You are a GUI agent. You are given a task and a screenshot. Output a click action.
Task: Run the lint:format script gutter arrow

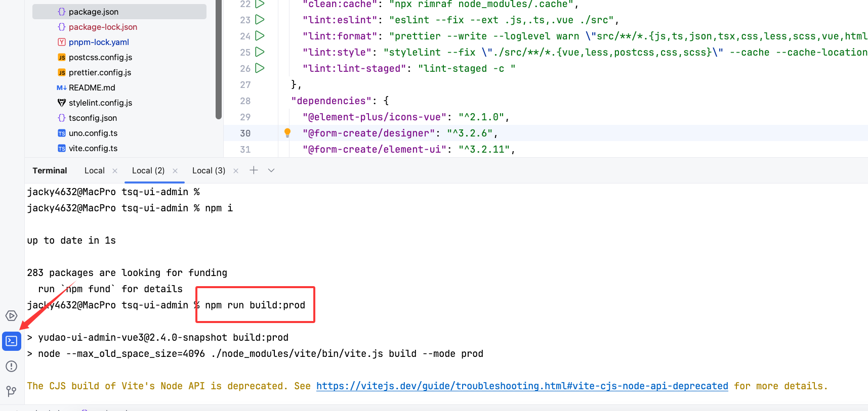pyautogui.click(x=260, y=36)
